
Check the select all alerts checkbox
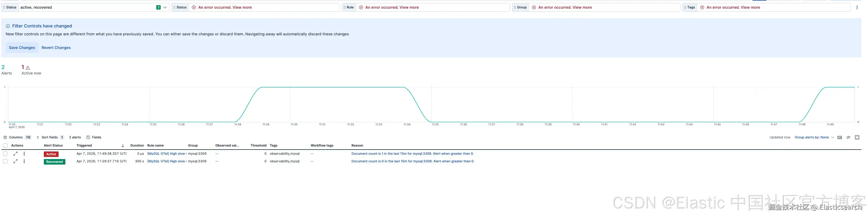tap(5, 146)
